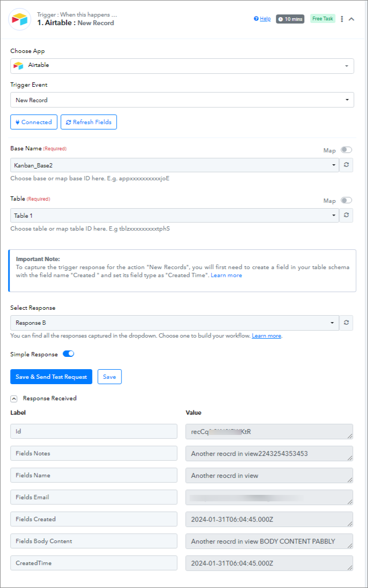Toggle the Map switch for Base Name
The height and width of the screenshot is (588, 368).
tap(346, 150)
